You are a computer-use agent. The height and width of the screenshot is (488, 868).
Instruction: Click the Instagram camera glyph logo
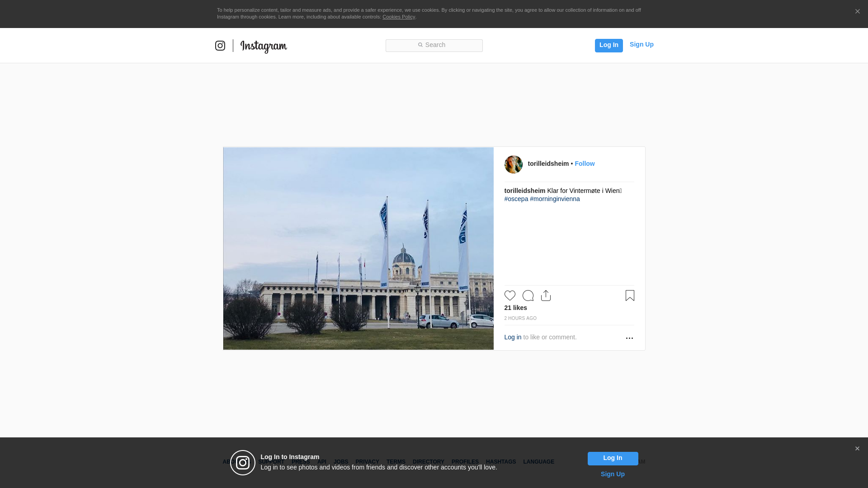(x=220, y=46)
